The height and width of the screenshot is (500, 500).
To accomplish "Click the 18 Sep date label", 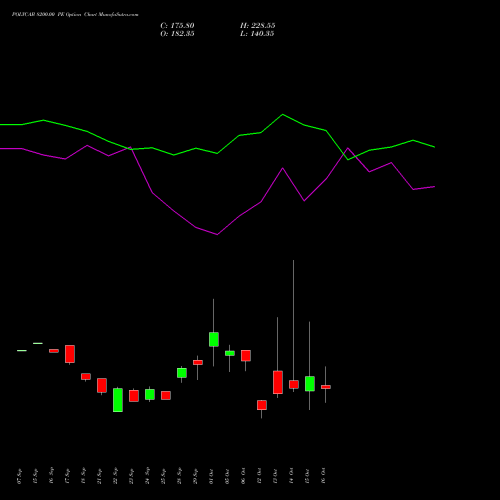I will [x=83, y=476].
